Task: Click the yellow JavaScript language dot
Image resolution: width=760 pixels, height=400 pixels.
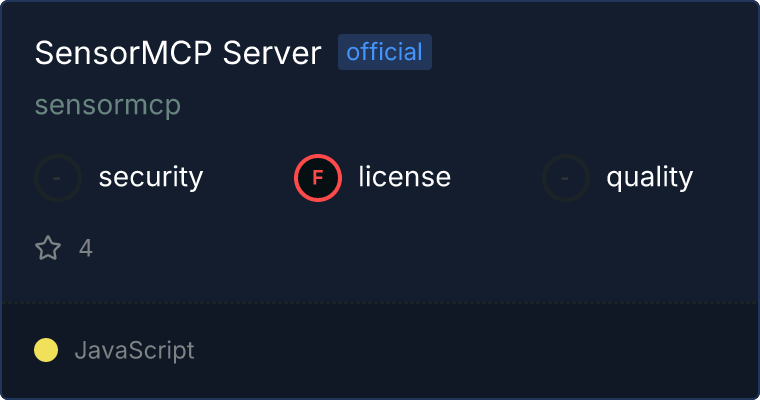Action: coord(46,350)
